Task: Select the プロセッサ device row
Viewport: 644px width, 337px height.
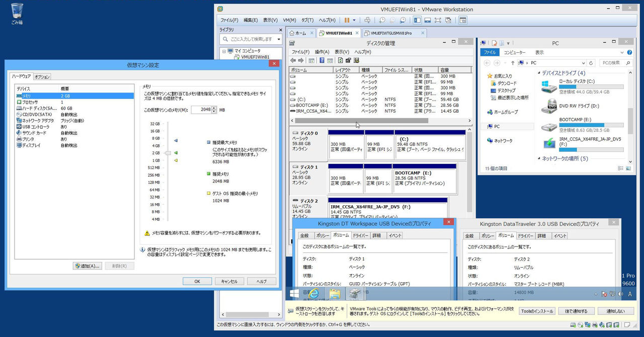Action: (x=75, y=102)
